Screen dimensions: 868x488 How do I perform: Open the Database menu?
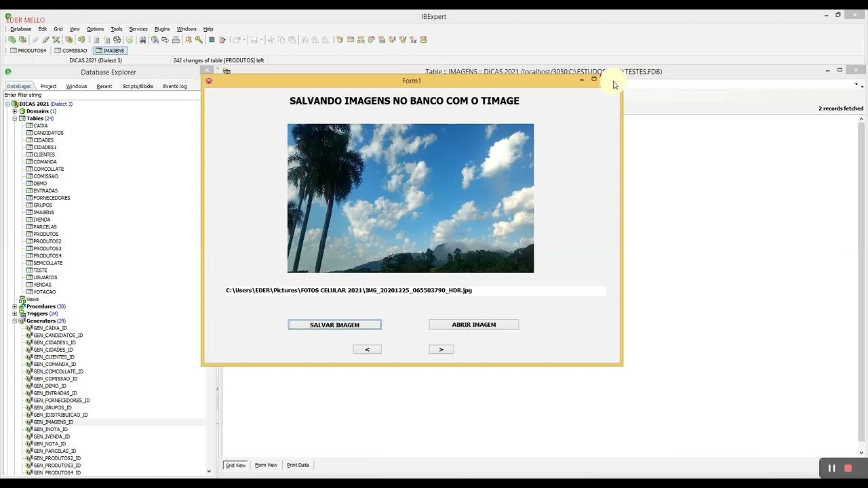[x=20, y=29]
